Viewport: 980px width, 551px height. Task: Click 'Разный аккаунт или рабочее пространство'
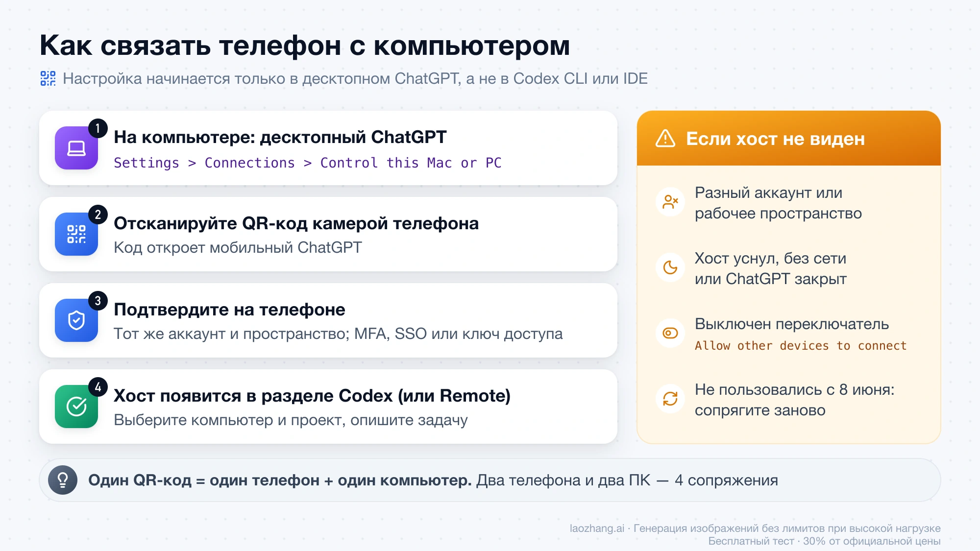click(778, 203)
